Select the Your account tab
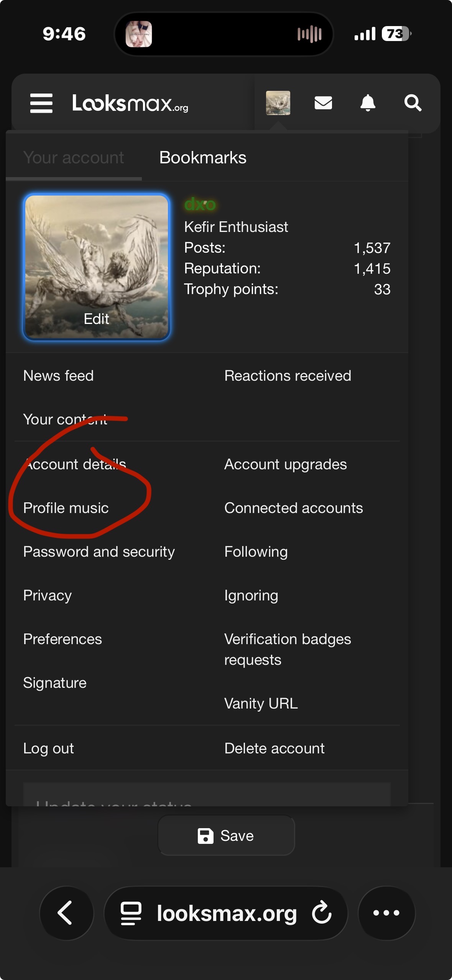 click(x=74, y=158)
